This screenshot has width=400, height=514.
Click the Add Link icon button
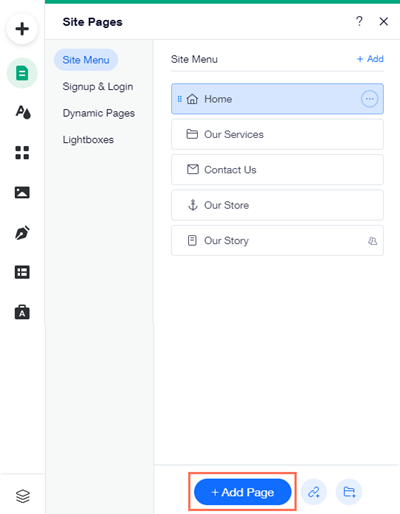(314, 492)
